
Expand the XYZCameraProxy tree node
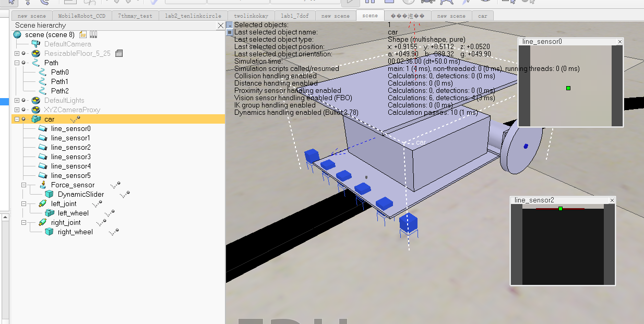coord(17,110)
